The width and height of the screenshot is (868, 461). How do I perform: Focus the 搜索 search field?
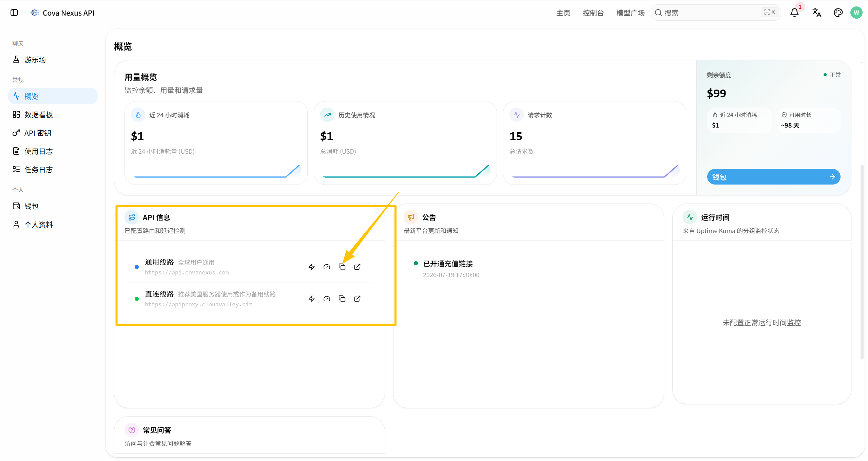[716, 13]
